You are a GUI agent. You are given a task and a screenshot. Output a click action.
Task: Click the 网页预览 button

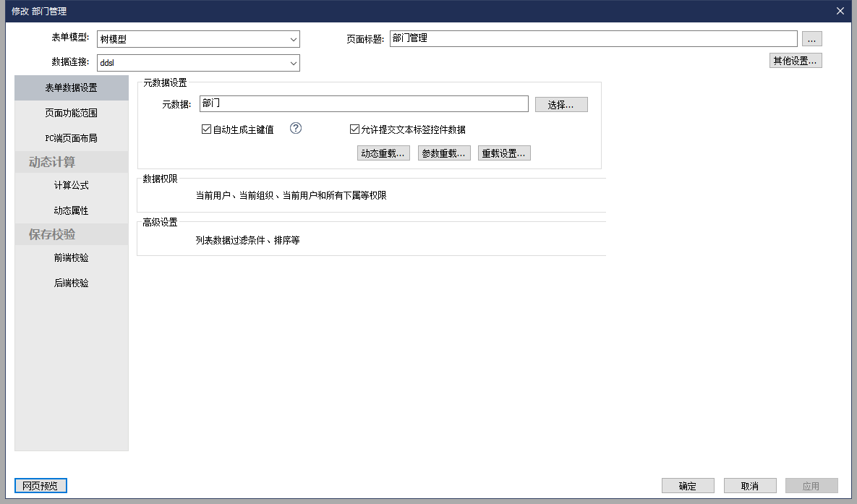40,485
